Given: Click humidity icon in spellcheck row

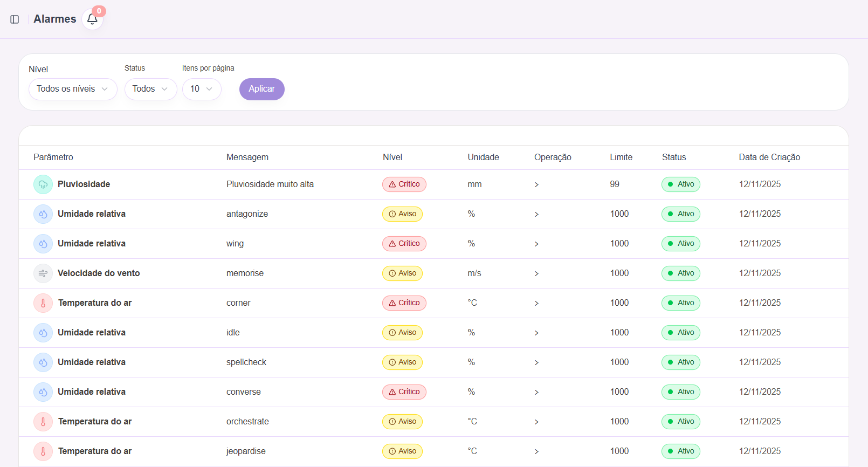Looking at the screenshot, I should [x=43, y=362].
